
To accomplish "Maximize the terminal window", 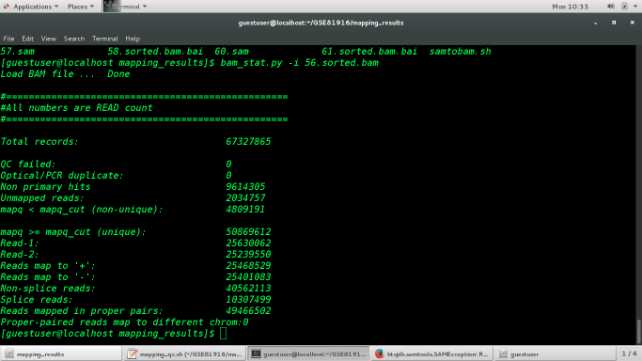I will point(614,23).
